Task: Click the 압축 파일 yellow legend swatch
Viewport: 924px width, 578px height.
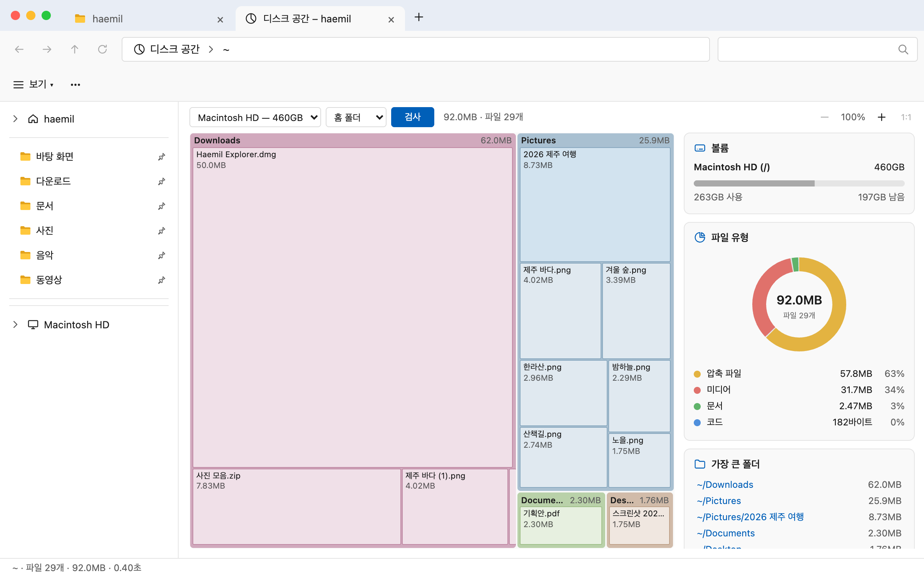Action: (x=697, y=374)
